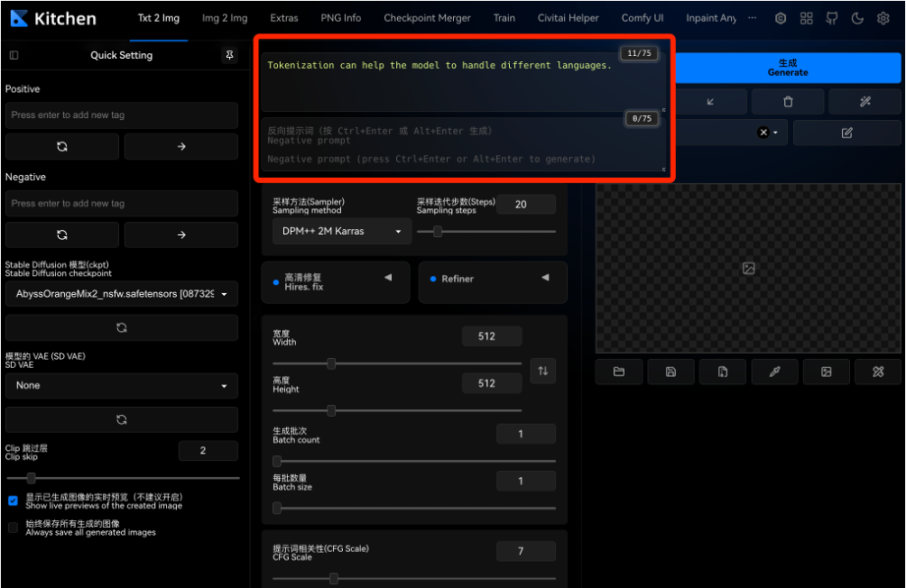Open the Extras tab
Image resolution: width=906 pixels, height=588 pixels.
(x=284, y=18)
